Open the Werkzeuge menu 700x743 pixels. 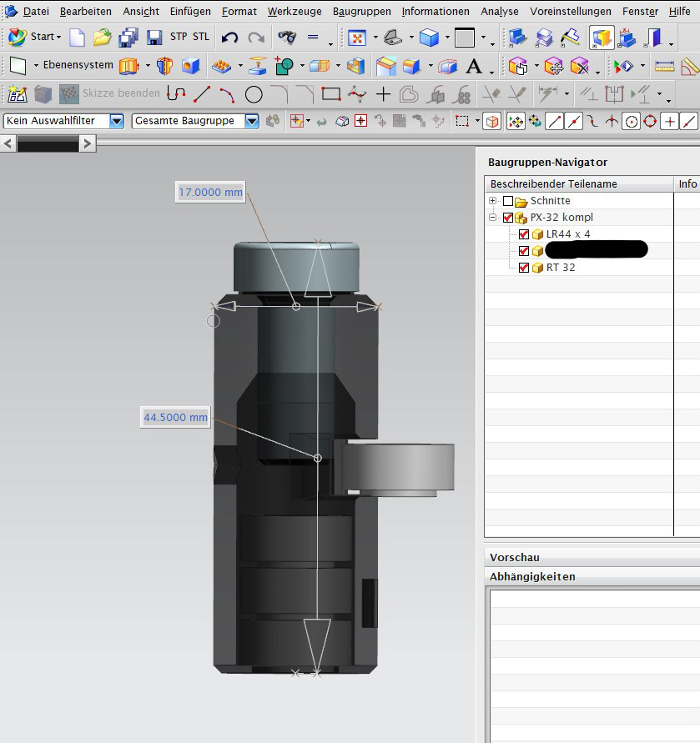(295, 12)
